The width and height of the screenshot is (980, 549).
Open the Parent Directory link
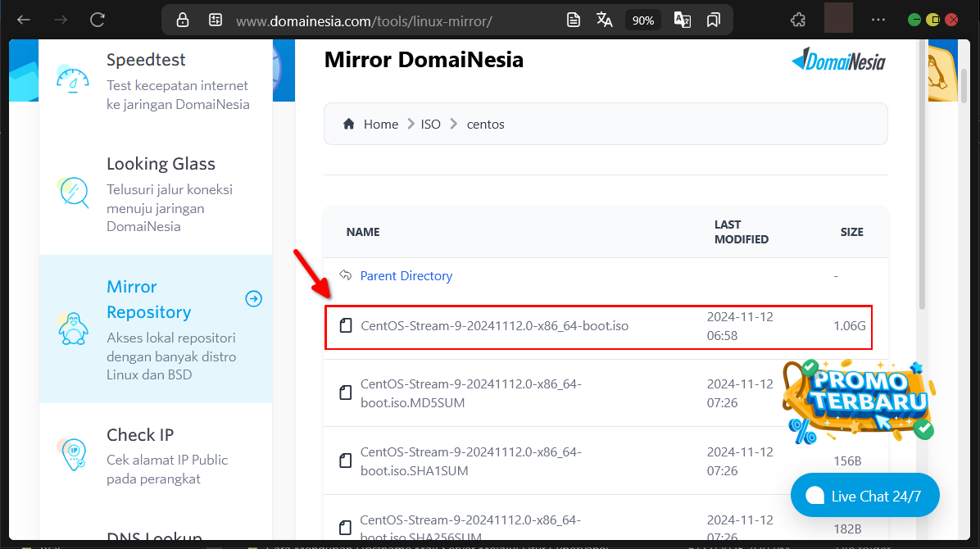tap(406, 276)
